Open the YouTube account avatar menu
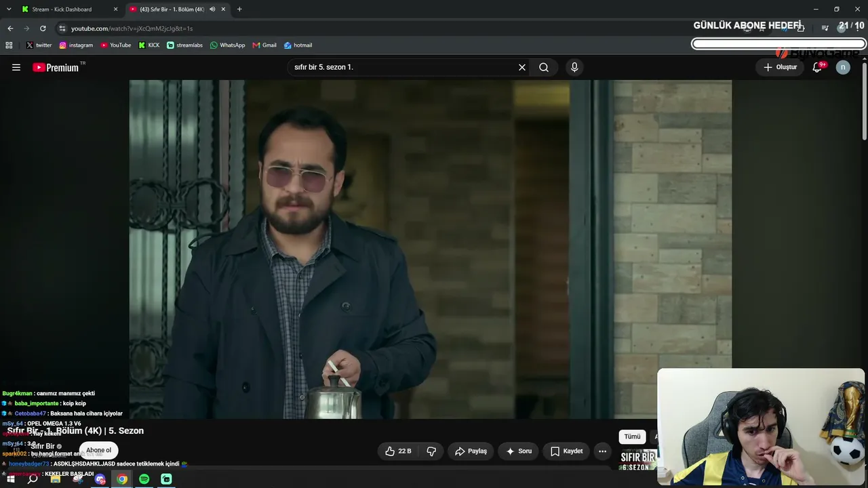868x488 pixels. point(843,67)
